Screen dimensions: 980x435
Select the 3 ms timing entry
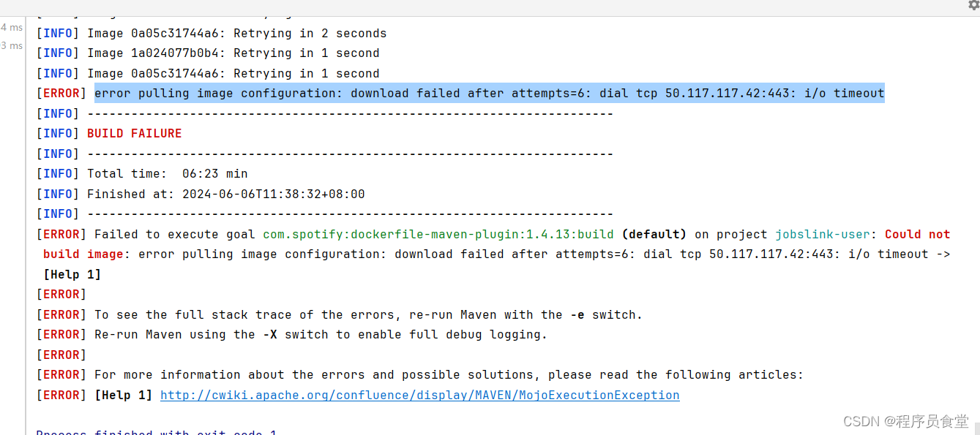coord(12,45)
